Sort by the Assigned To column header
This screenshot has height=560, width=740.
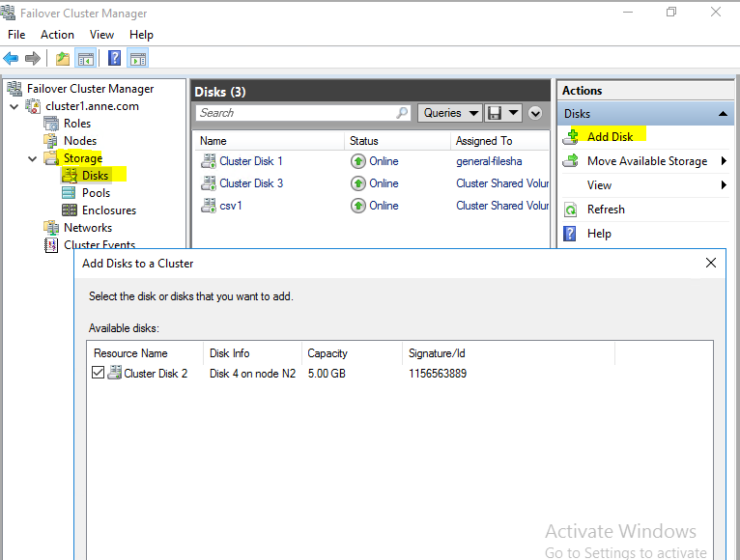pos(500,141)
